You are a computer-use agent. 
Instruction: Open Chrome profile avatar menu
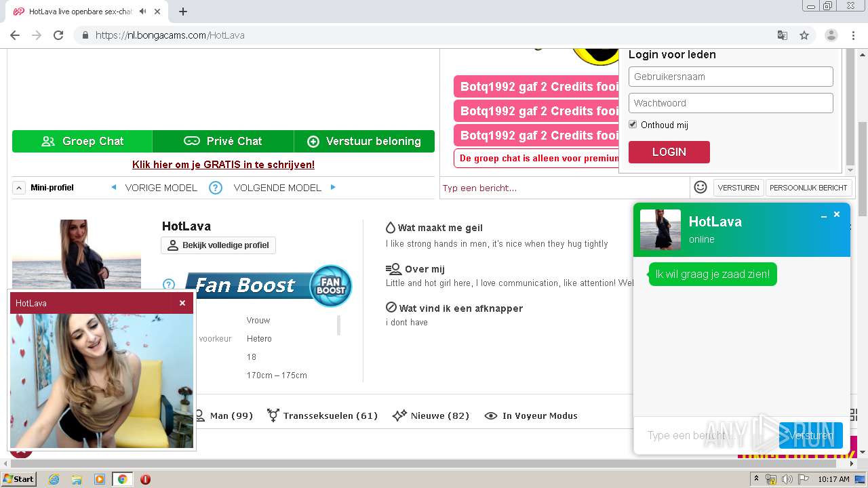[831, 35]
